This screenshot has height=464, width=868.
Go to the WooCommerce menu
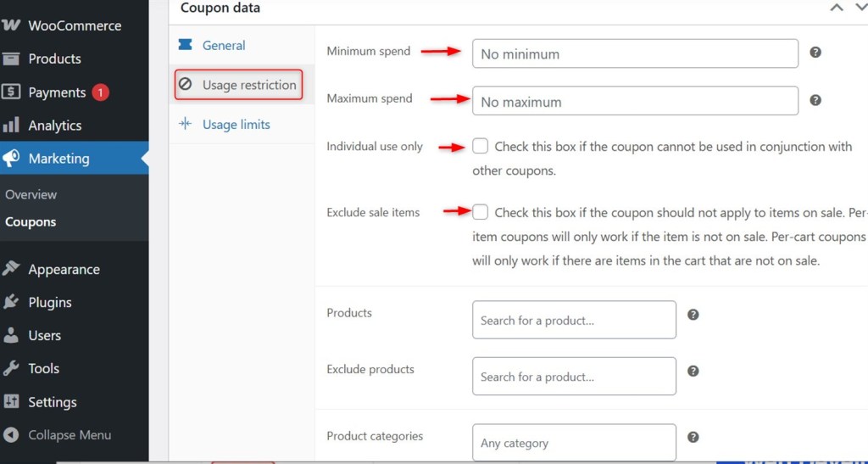75,25
